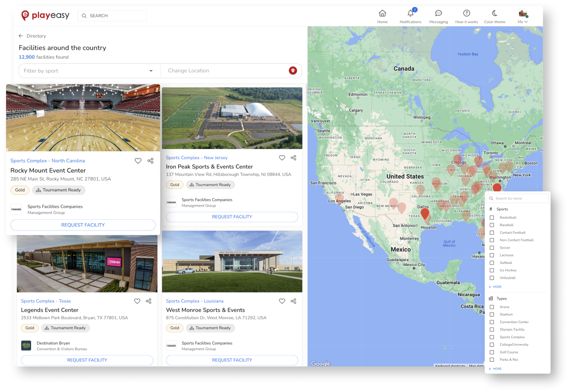
Task: Click the map pin near Washington
Action: point(497,187)
